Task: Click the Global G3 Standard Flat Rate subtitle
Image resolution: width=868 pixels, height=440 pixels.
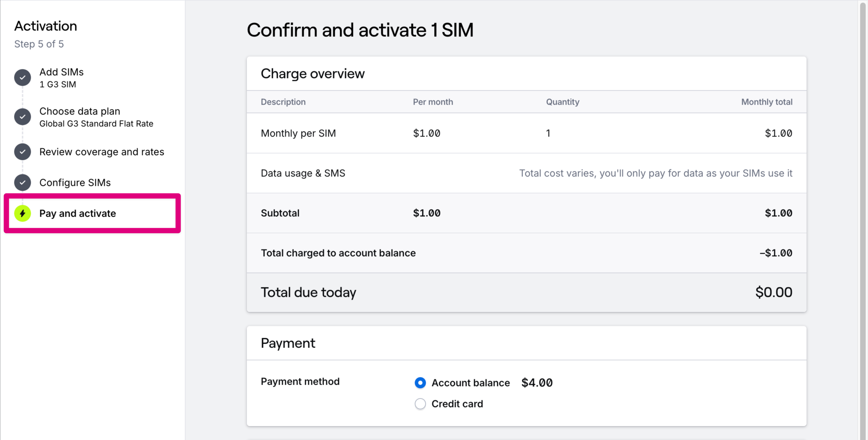Action: (96, 124)
